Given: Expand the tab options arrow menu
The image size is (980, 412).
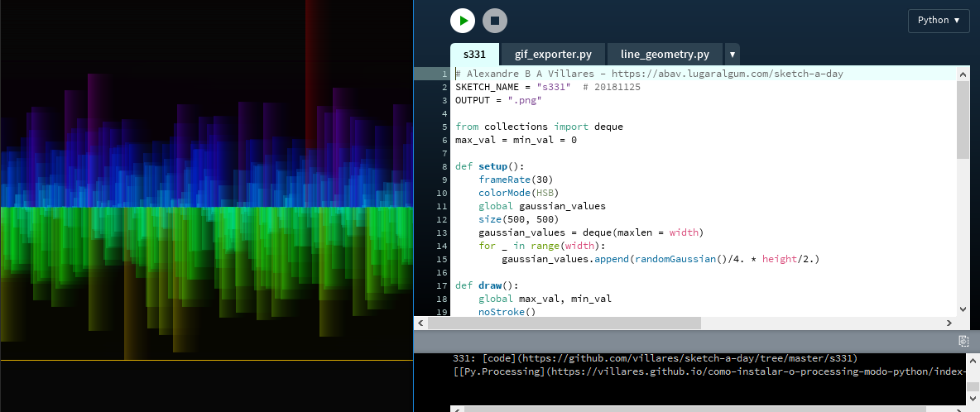Looking at the screenshot, I should [x=732, y=55].
